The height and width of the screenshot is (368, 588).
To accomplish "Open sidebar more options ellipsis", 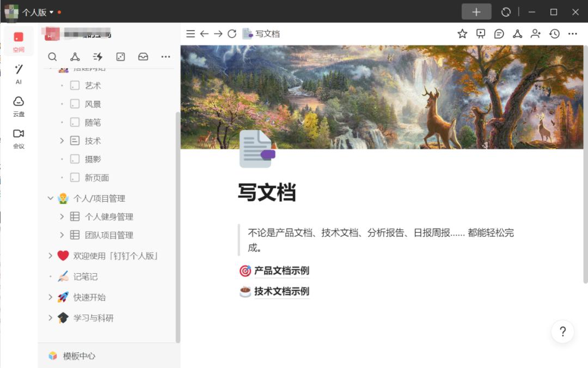I will point(166,57).
